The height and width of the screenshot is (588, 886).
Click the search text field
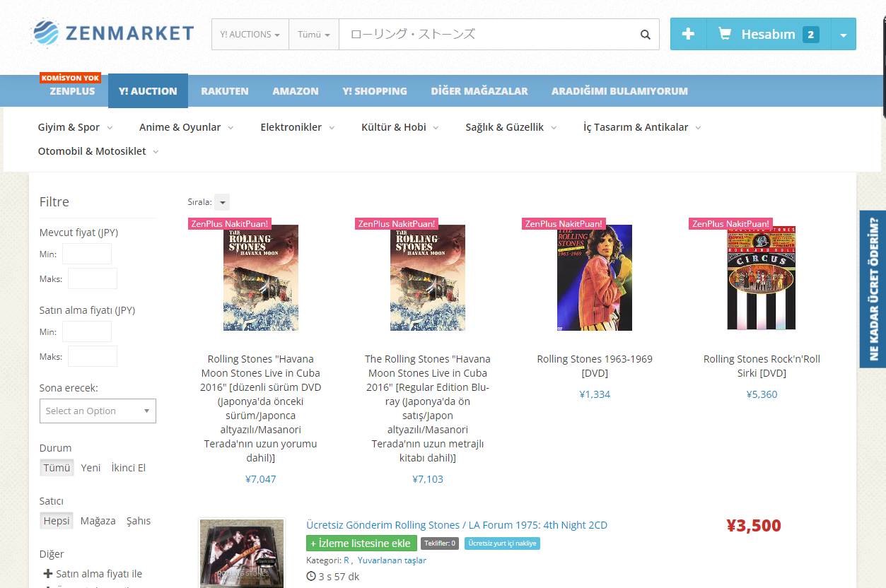pyautogui.click(x=486, y=34)
